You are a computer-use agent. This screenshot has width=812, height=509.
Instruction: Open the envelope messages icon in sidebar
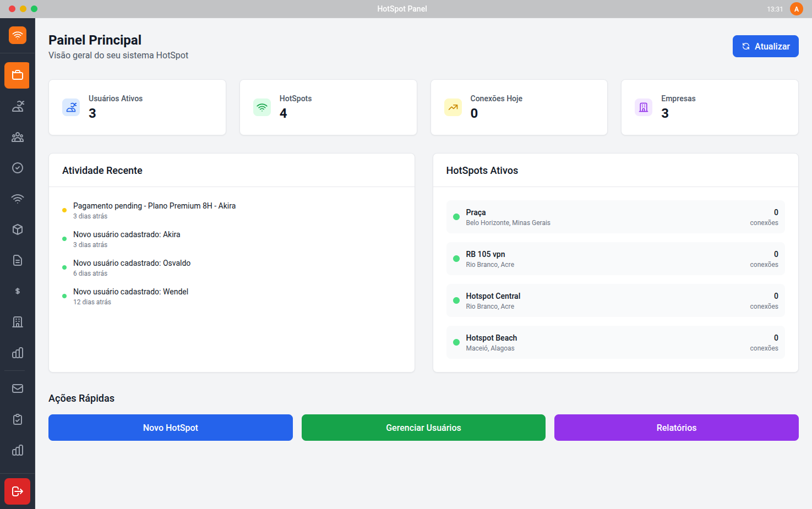point(17,388)
